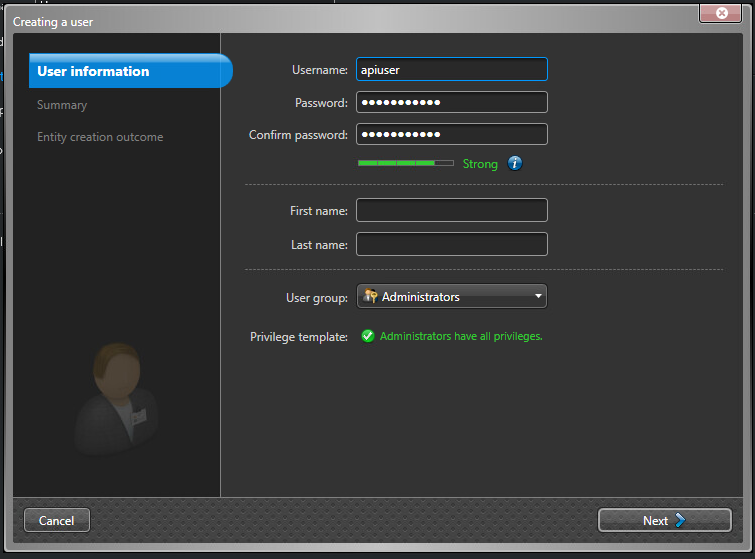Click the First name text box
Image resolution: width=755 pixels, height=559 pixels.
[452, 210]
